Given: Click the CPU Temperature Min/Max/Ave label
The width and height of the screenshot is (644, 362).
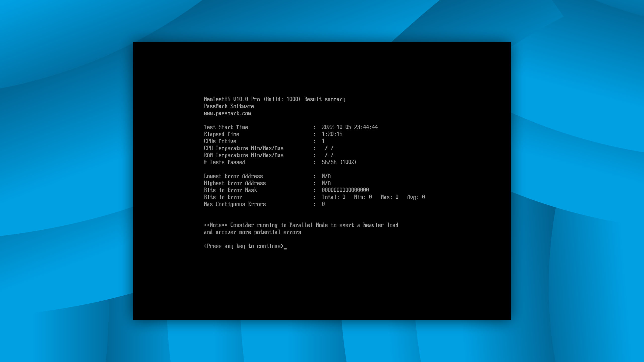Looking at the screenshot, I should [x=244, y=148].
